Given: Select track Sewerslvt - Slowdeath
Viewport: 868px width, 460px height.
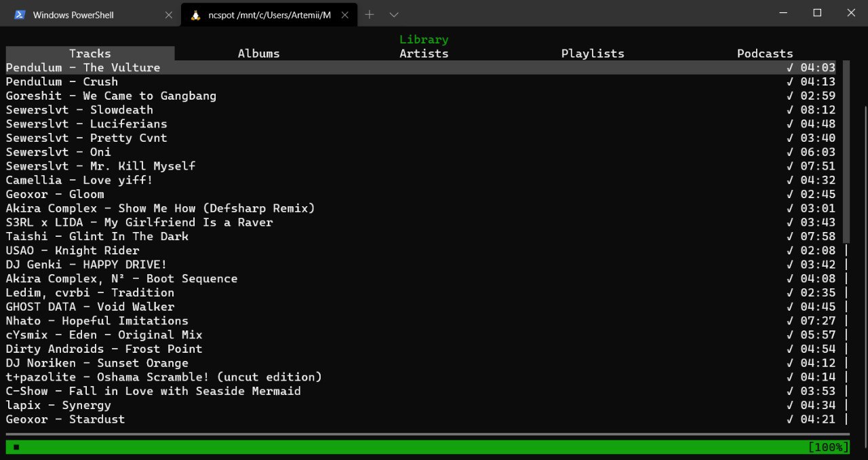Looking at the screenshot, I should (x=420, y=110).
